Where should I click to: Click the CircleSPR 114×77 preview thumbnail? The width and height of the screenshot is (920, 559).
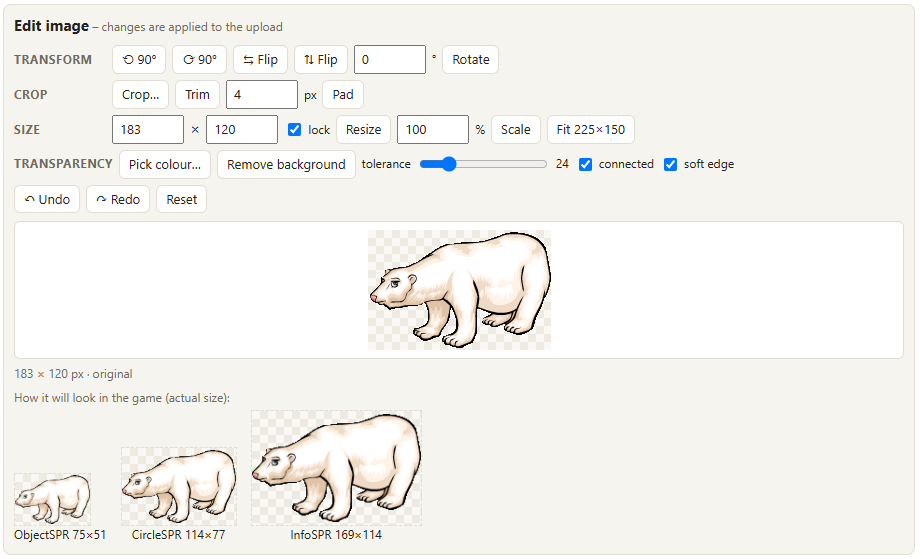(x=179, y=486)
